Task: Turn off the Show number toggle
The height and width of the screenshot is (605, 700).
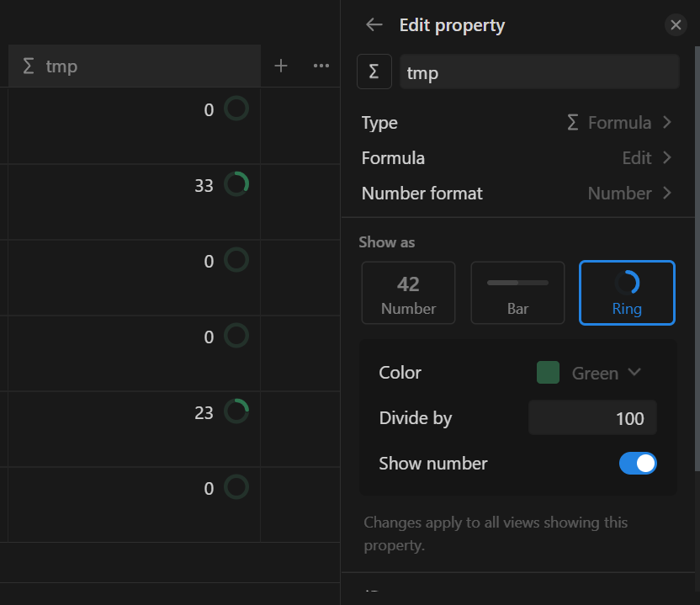Action: 638,464
